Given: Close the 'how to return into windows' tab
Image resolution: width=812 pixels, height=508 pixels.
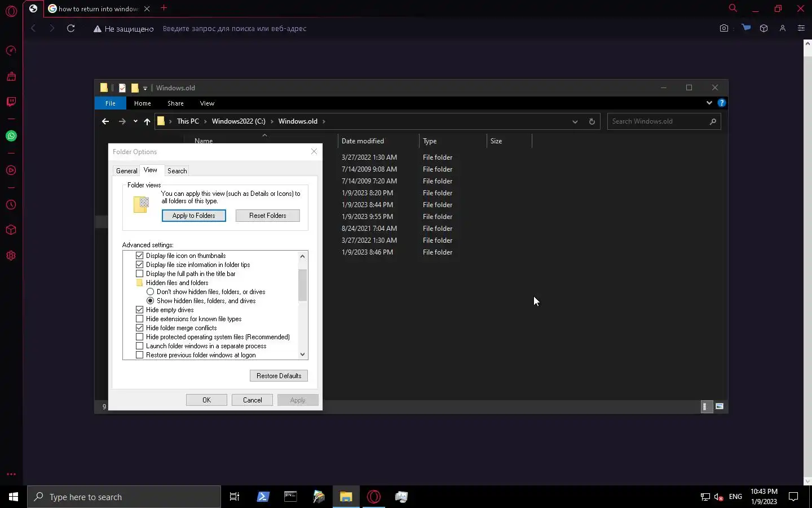Looking at the screenshot, I should (147, 8).
